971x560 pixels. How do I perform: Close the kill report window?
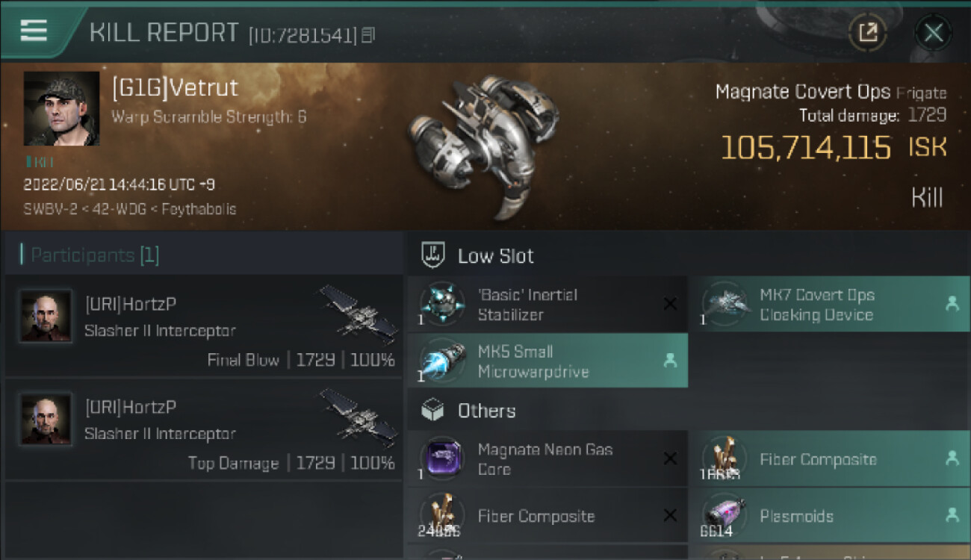[x=934, y=32]
